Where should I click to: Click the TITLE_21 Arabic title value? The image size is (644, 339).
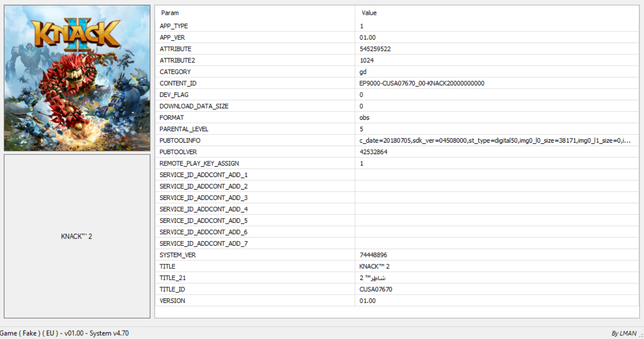coord(372,278)
